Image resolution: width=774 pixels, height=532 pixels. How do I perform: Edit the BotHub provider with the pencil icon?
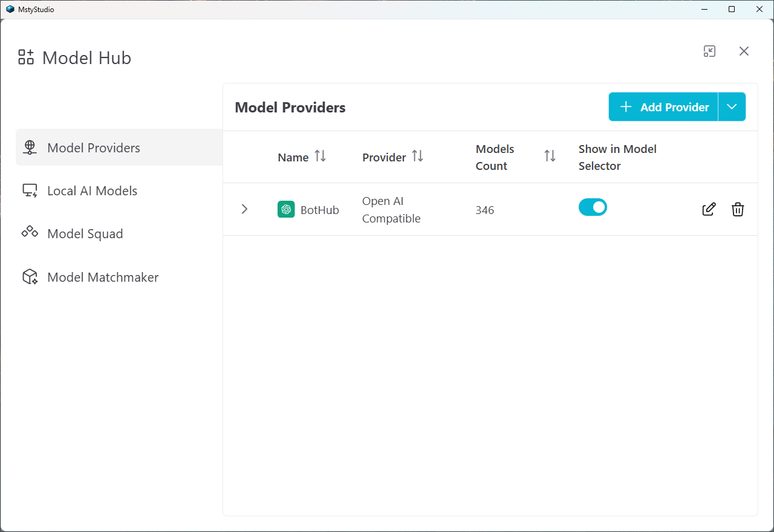coord(709,209)
